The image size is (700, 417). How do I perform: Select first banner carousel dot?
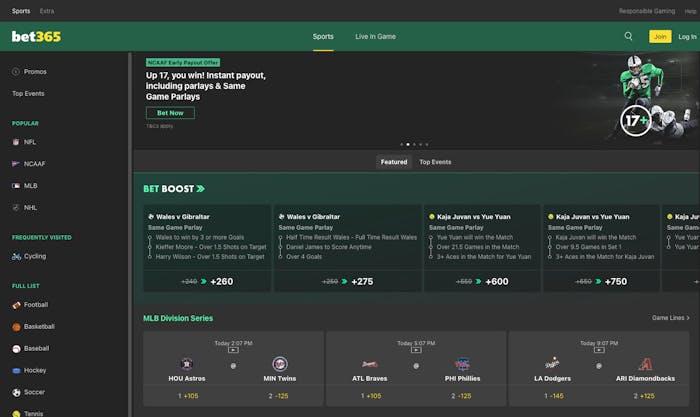(x=401, y=144)
